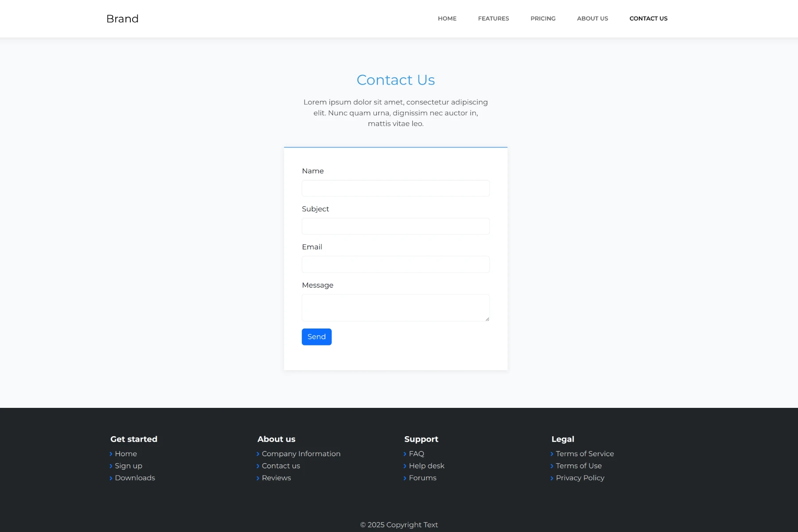Click inside the Email field

tap(395, 264)
